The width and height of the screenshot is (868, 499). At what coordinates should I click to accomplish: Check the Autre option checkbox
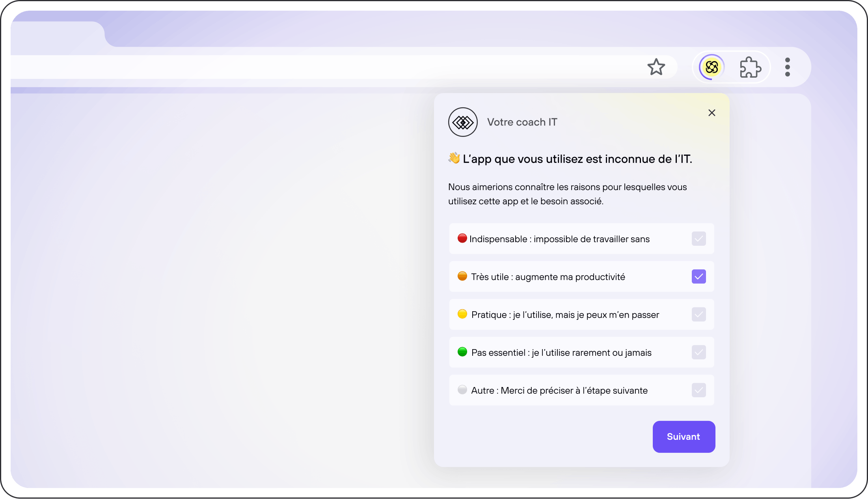click(698, 390)
